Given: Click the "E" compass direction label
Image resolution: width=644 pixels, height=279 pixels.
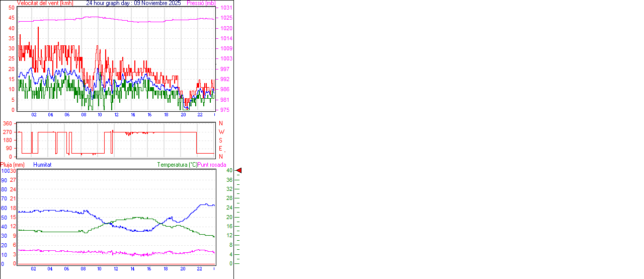Looking at the screenshot, I should click(x=221, y=149).
